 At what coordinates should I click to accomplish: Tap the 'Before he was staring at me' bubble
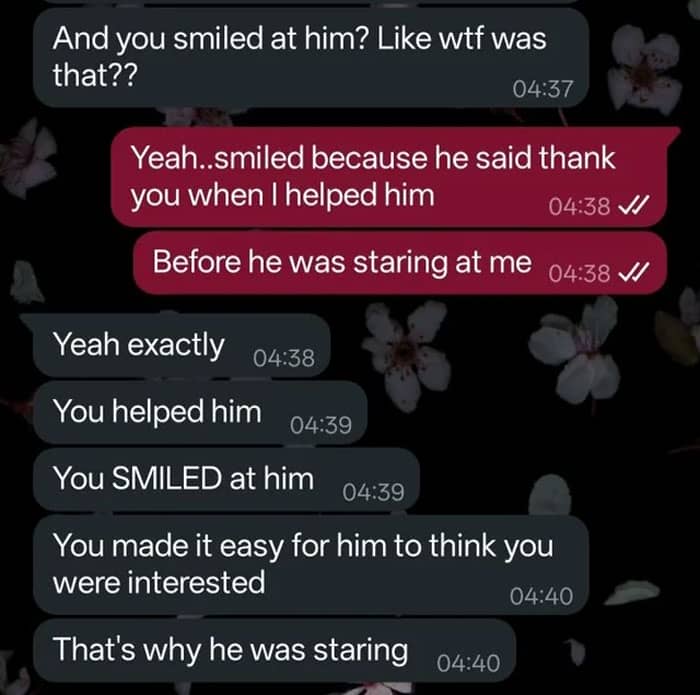(x=400, y=263)
